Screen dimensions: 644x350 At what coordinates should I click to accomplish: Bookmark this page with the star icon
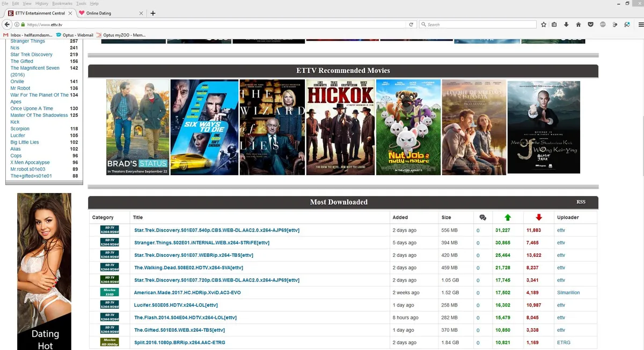point(544,25)
